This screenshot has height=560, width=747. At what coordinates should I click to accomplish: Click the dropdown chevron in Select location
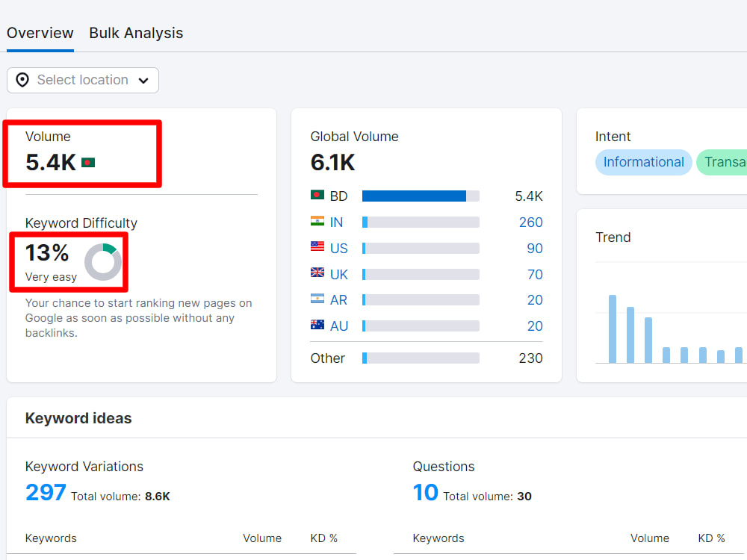(x=143, y=81)
